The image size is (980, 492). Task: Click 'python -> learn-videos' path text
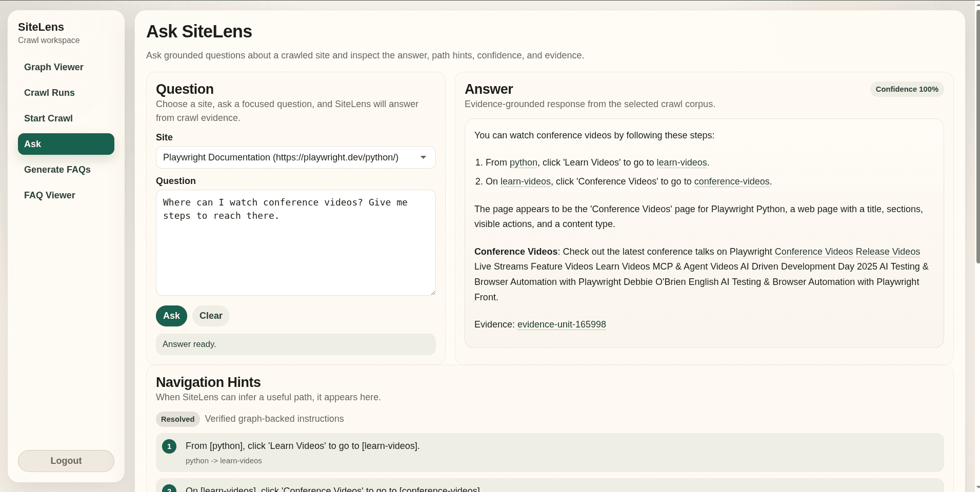point(224,461)
